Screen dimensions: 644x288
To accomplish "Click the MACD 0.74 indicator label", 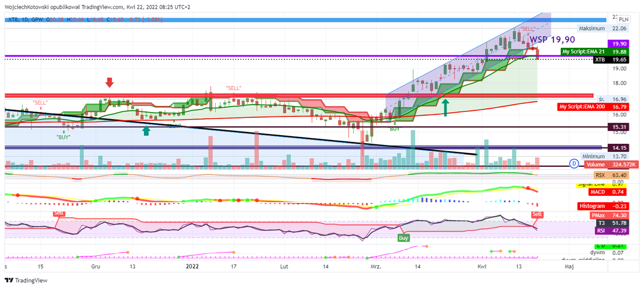I will (609, 191).
